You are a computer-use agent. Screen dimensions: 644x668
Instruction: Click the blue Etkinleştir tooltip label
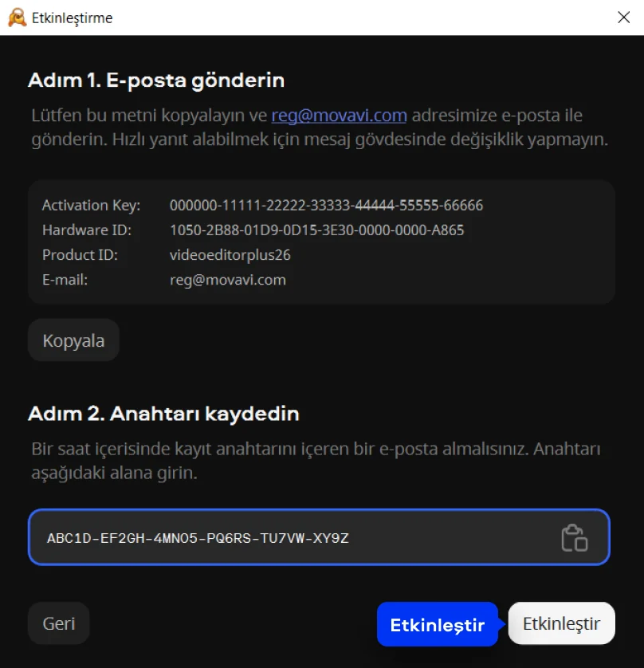tap(437, 625)
